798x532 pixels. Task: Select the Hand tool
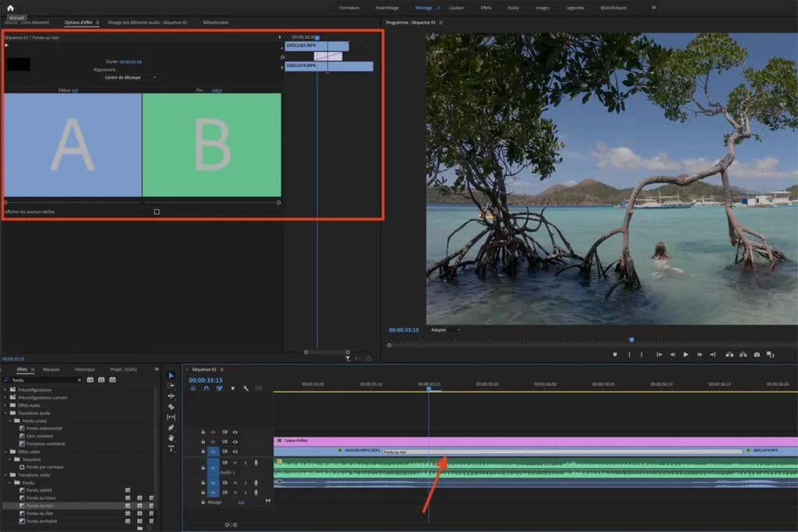point(171,438)
